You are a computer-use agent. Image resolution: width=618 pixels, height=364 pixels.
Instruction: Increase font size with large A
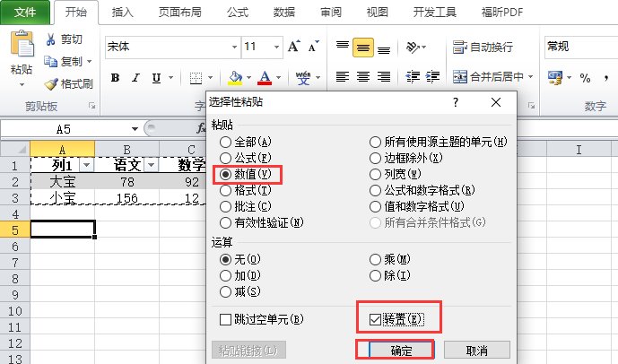point(293,47)
